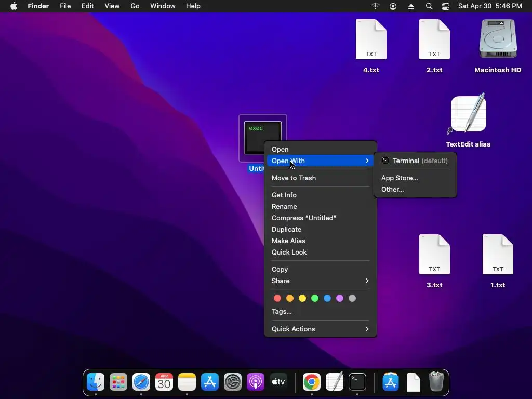
Task: Apply the purple tag color
Action: click(x=340, y=298)
